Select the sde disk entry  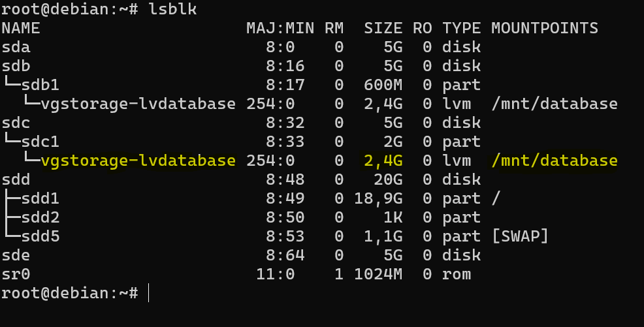point(16,255)
